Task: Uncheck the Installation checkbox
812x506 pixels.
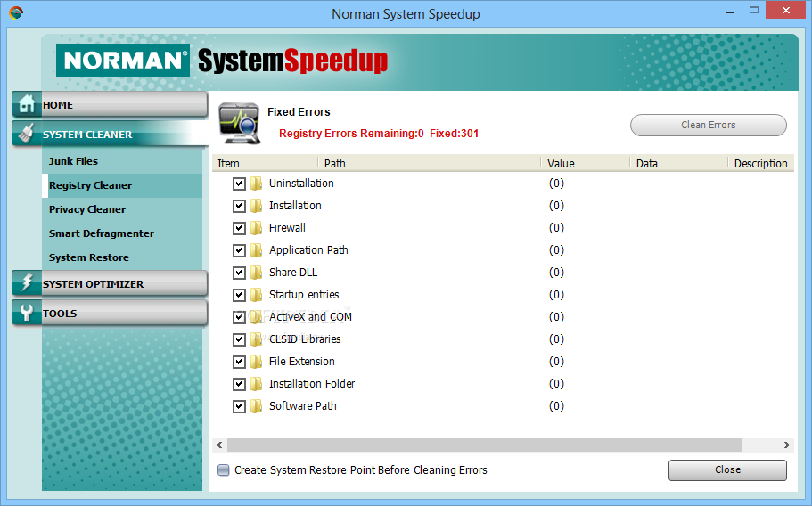Action: pyautogui.click(x=239, y=206)
